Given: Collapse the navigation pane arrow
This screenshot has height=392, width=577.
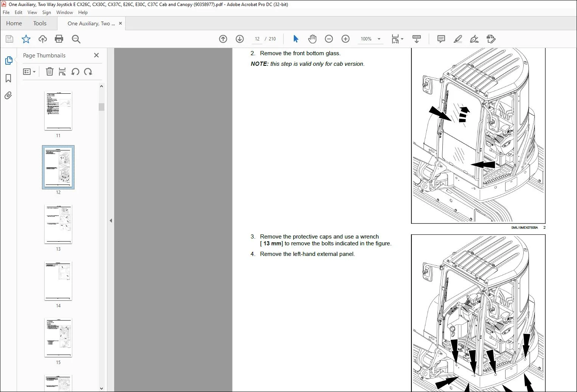Looking at the screenshot, I should pyautogui.click(x=111, y=220).
